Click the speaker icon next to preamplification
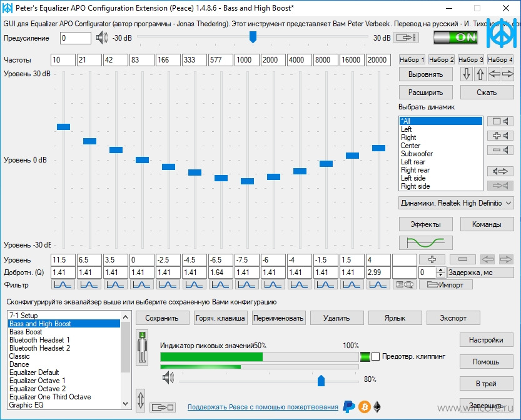Screen dimensions: 521x420 [x=102, y=37]
